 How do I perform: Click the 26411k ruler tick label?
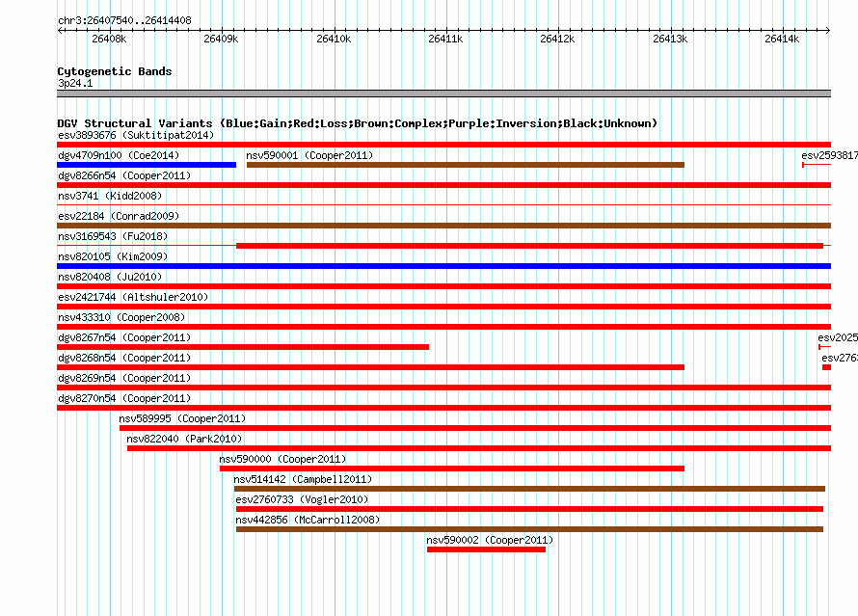coord(445,39)
